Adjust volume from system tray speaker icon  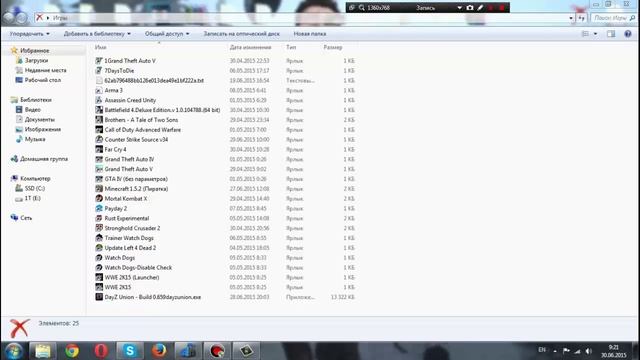pos(589,351)
